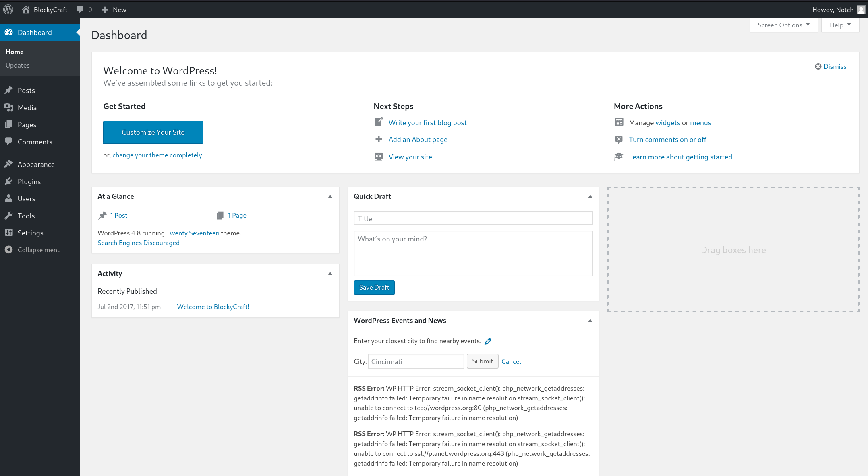Click the WordPress logo in admin bar
The width and height of the screenshot is (868, 476).
[x=8, y=9]
